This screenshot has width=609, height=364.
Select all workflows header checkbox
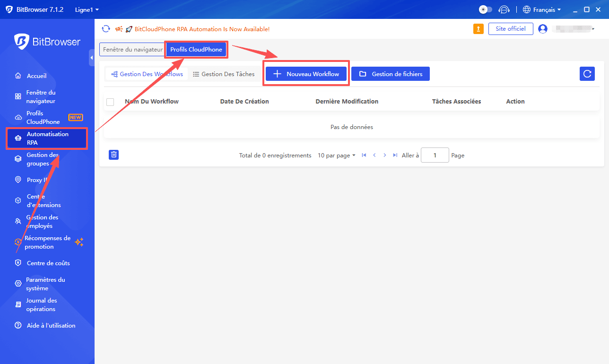tap(110, 102)
